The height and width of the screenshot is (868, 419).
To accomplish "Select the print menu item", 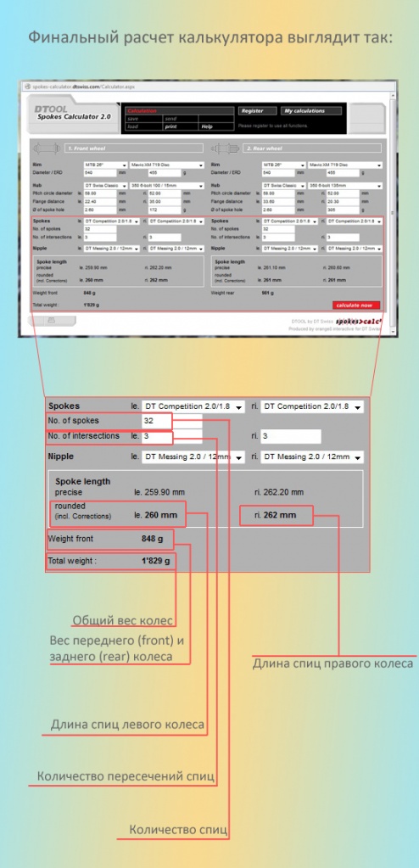I will tap(171, 126).
